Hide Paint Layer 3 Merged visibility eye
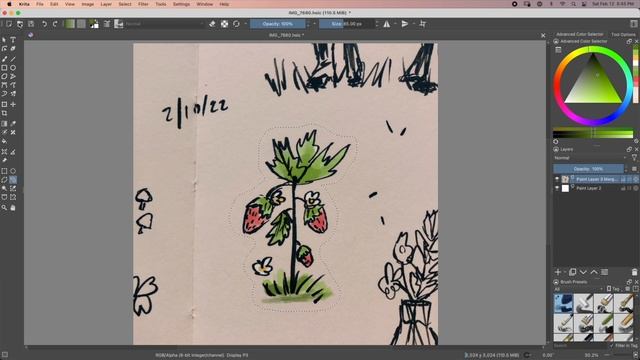The width and height of the screenshot is (640, 360). point(557,179)
